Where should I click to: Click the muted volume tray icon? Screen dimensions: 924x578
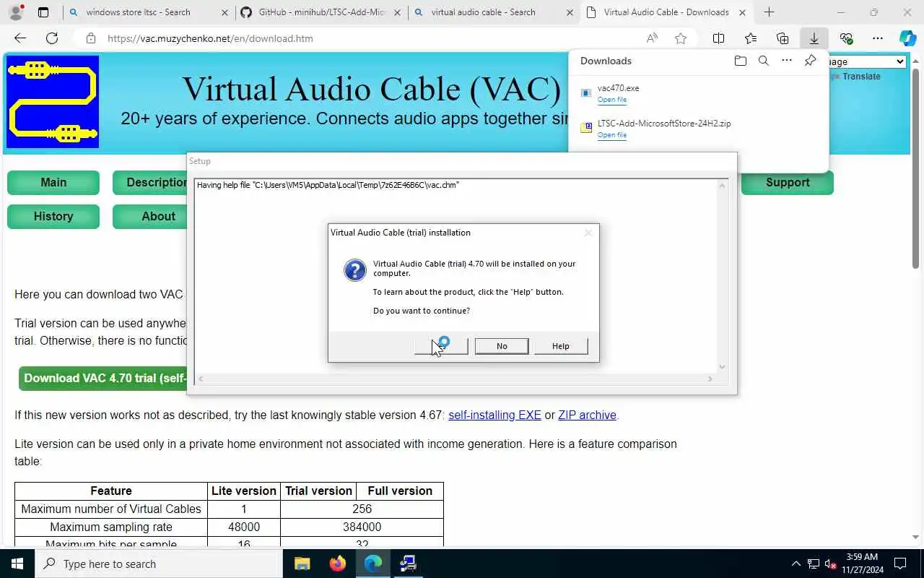tap(831, 564)
